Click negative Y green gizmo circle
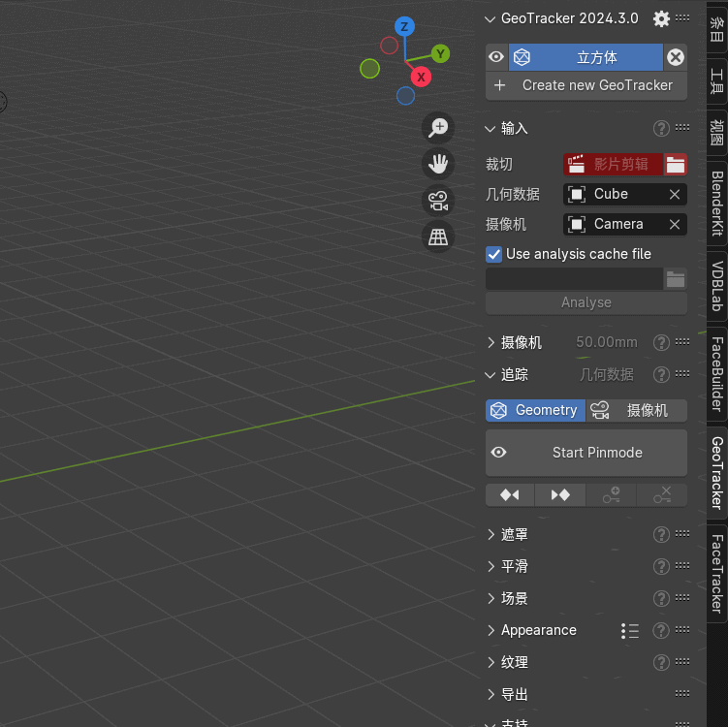This screenshot has height=727, width=728. [369, 69]
